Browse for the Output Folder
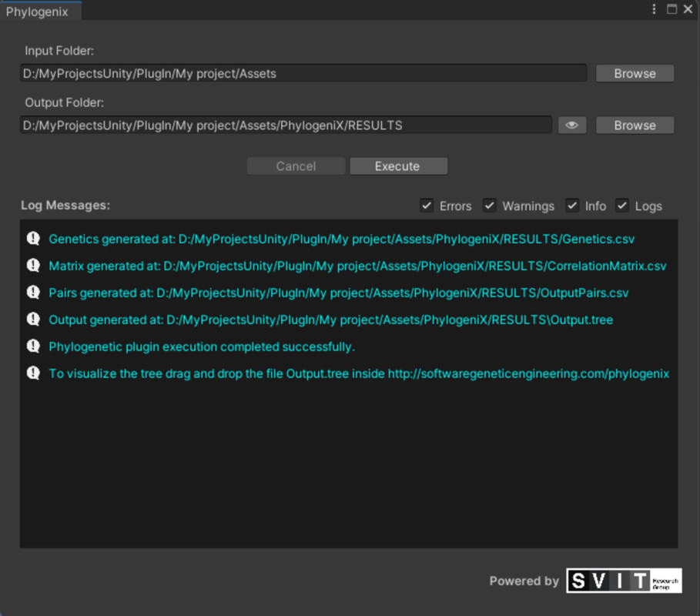Image resolution: width=700 pixels, height=616 pixels. 635,126
